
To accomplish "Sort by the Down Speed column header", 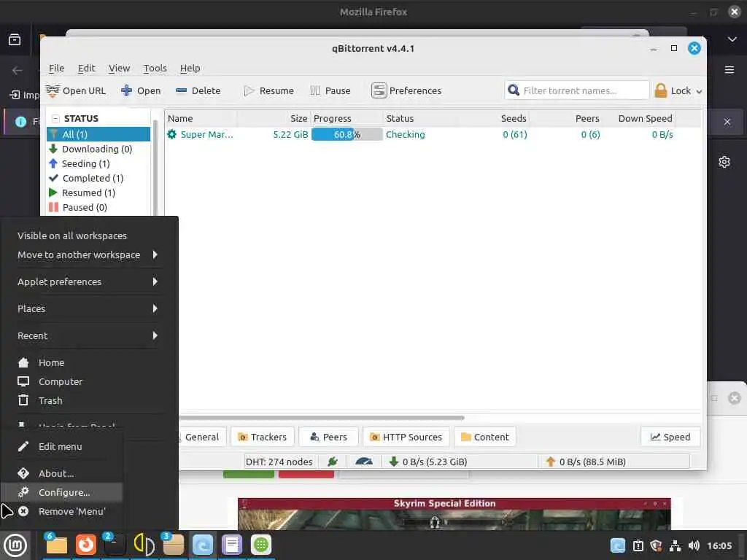I will (x=639, y=119).
